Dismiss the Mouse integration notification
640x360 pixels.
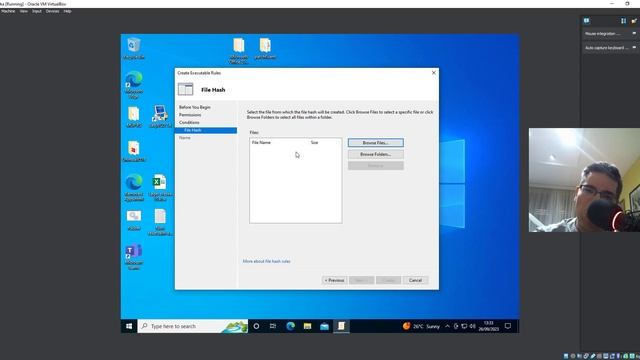click(634, 33)
